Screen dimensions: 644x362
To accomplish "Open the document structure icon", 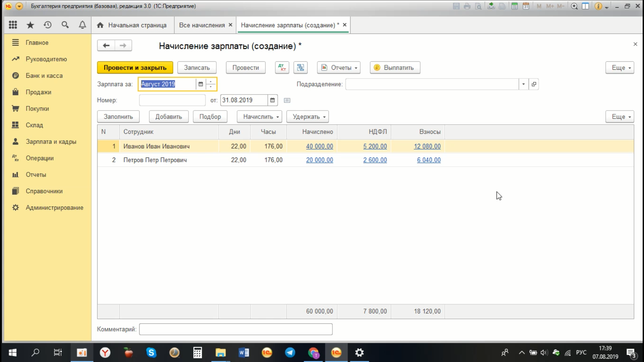I will [x=301, y=67].
